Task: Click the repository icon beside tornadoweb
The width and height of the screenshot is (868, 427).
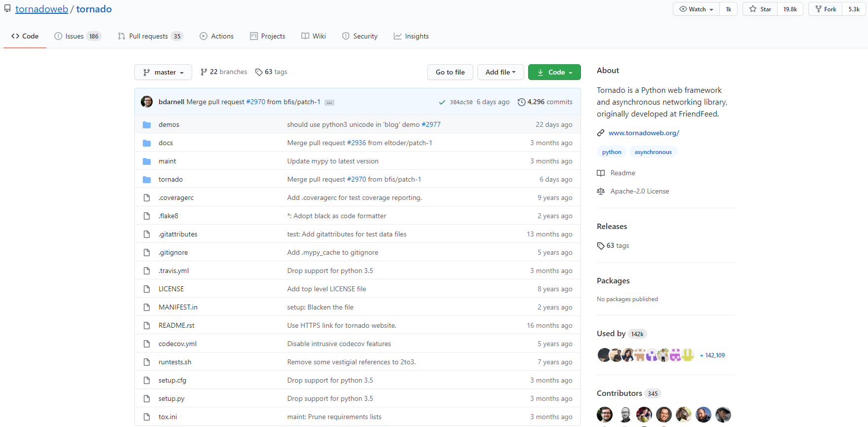Action: 7,9
